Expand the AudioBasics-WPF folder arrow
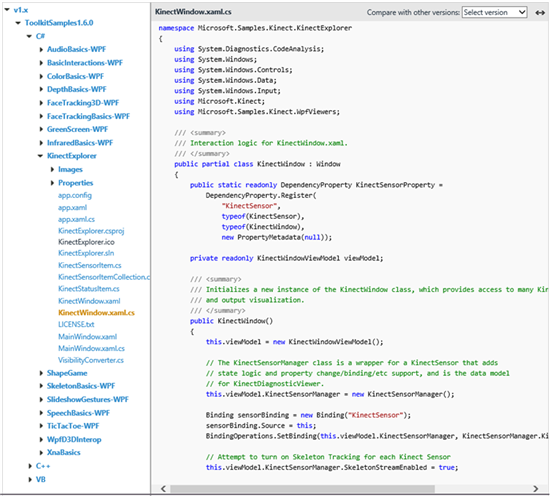Viewport: 550px width, 496px height. point(41,50)
